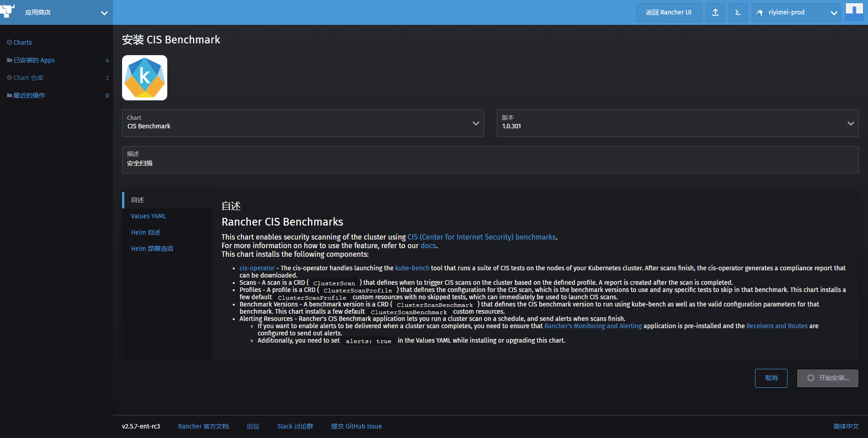The width and height of the screenshot is (868, 438).
Task: Open the riyimei-prod cluster selector
Action: (796, 13)
